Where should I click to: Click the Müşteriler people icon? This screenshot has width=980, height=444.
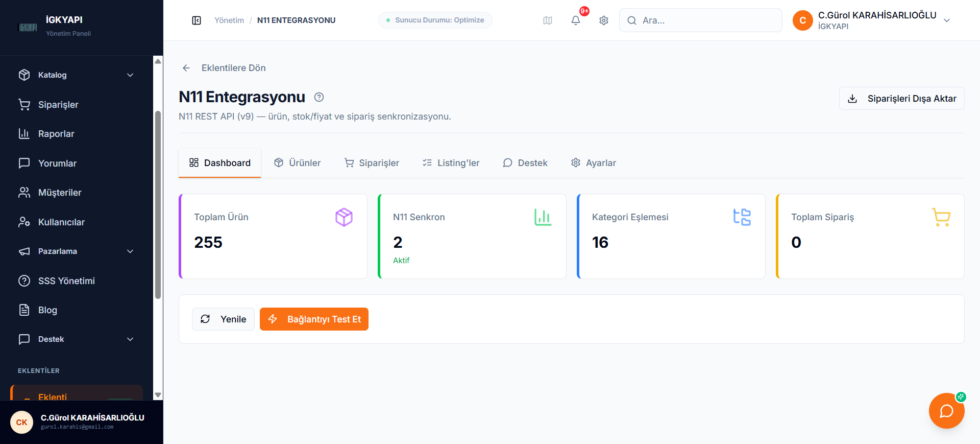pos(24,193)
